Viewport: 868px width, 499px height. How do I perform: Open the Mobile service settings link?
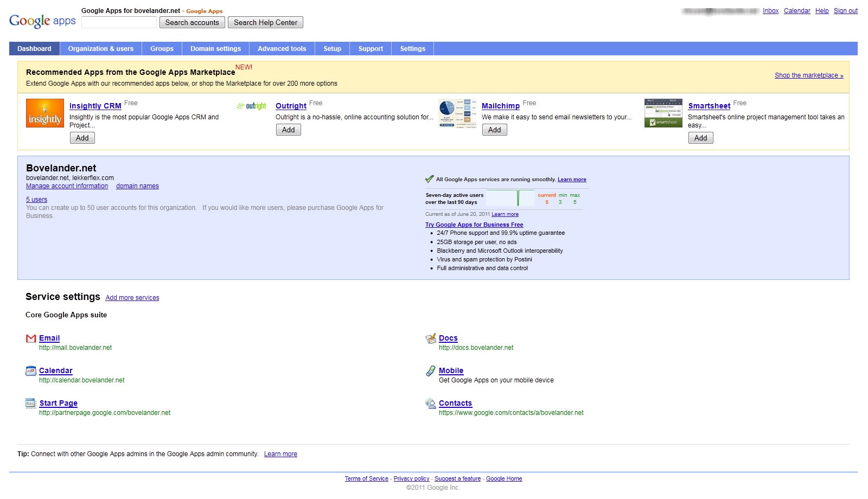click(x=451, y=370)
